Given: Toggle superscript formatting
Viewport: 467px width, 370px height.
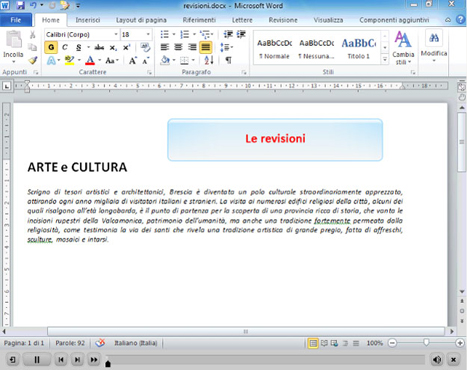Looking at the screenshot, I should click(x=127, y=47).
